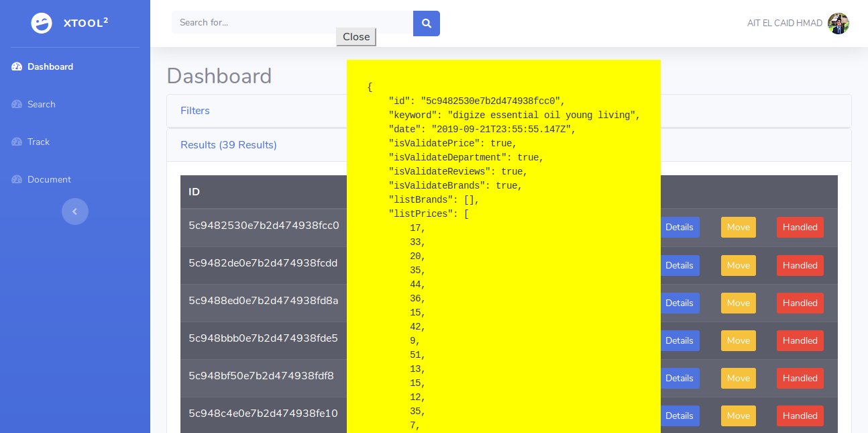Open the AIT EL CAID HMAD user menu
Image resolution: width=868 pixels, height=433 pixels.
tap(784, 23)
